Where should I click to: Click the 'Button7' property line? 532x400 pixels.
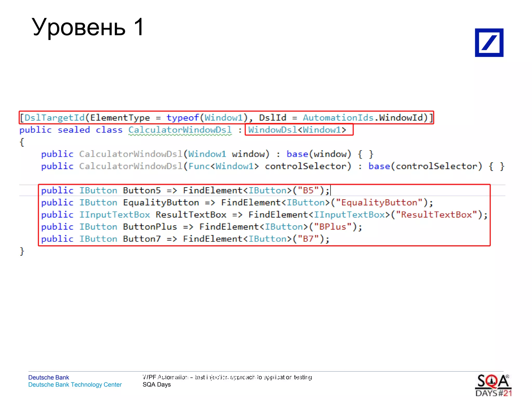click(185, 239)
